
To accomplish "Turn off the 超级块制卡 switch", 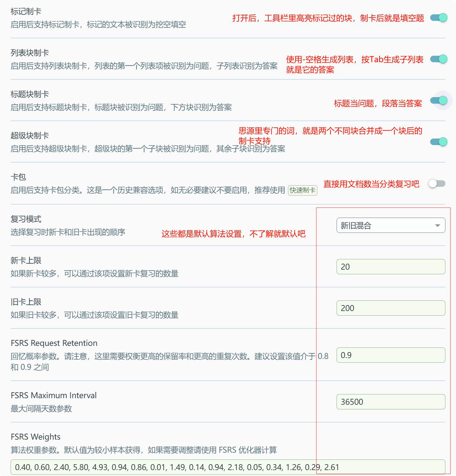I will 439,142.
